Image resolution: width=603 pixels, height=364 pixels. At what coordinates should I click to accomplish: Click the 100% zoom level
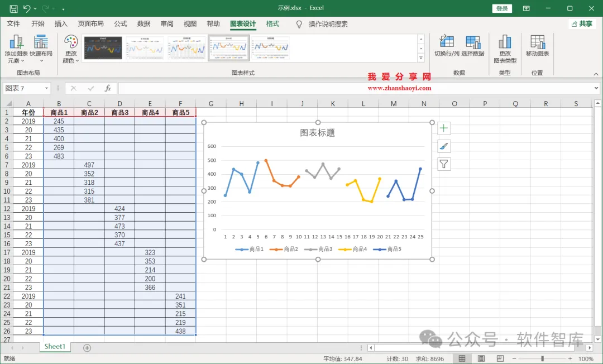point(586,358)
